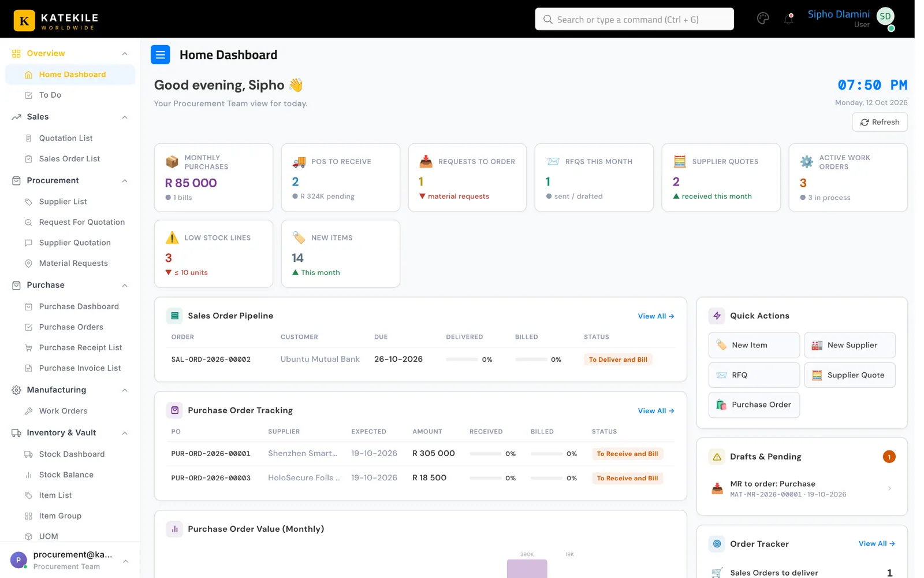The image size is (924, 578).
Task: Click the Ubuntu Mutual Bank customer name
Action: (320, 359)
